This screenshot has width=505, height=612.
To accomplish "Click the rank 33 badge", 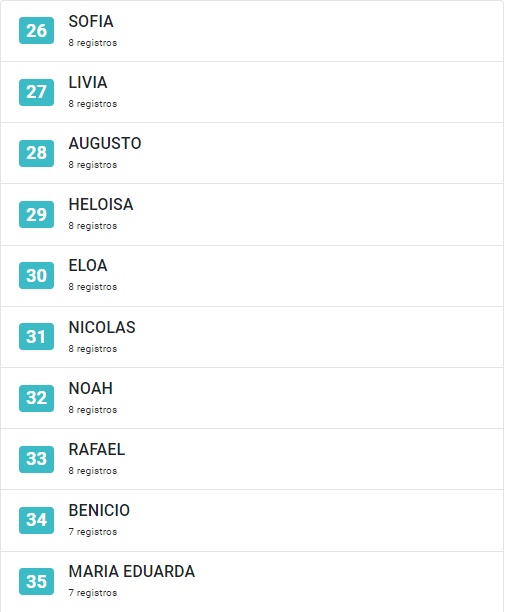I will [36, 459].
